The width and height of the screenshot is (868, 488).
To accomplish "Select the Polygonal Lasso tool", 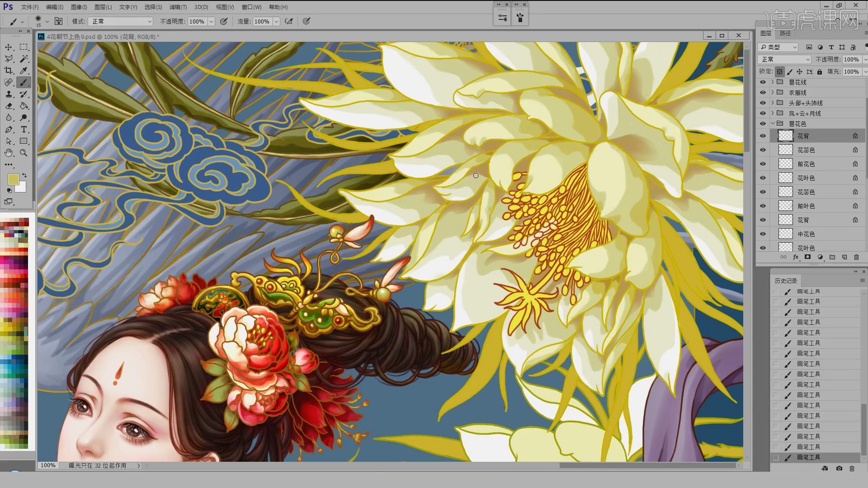I will [9, 59].
